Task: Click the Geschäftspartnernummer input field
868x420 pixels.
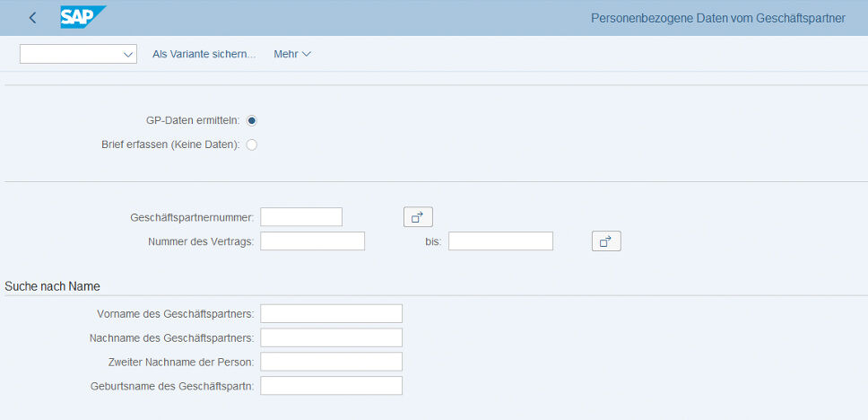Action: pos(301,216)
